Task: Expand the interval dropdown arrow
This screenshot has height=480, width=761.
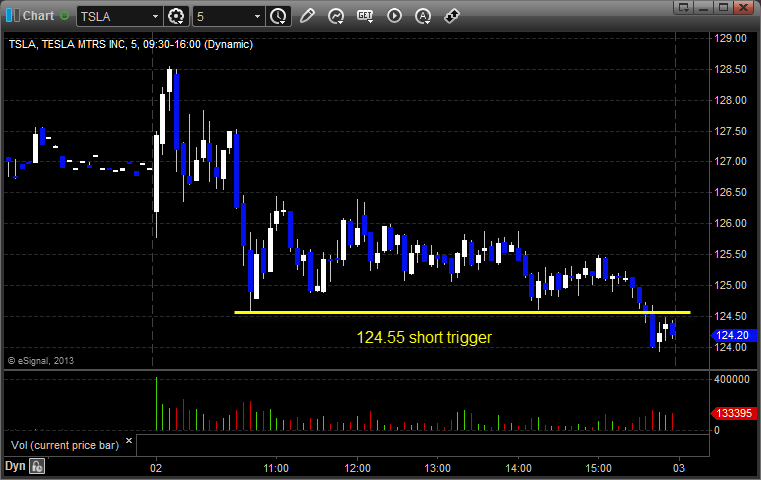Action: coord(258,17)
